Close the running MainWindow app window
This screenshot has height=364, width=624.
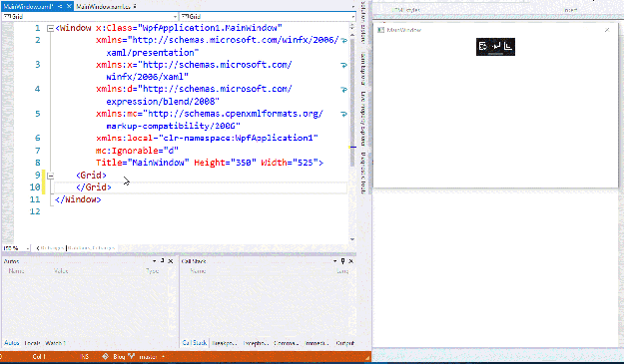[x=607, y=30]
